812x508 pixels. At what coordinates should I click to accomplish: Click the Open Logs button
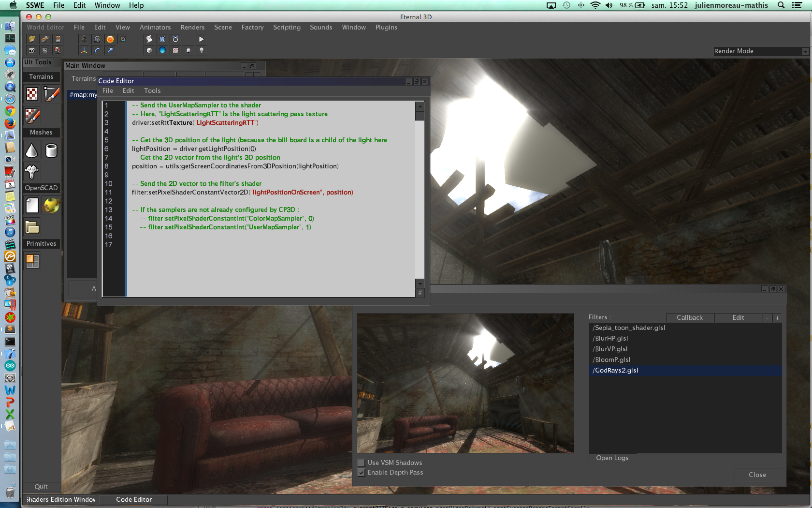612,458
